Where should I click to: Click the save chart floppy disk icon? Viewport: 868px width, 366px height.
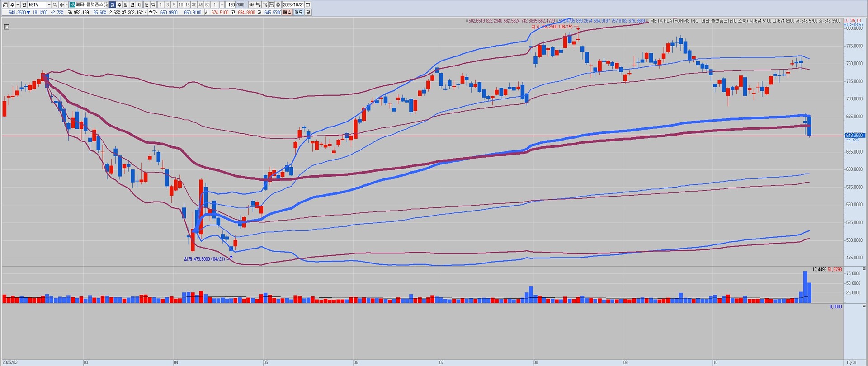[x=271, y=5]
